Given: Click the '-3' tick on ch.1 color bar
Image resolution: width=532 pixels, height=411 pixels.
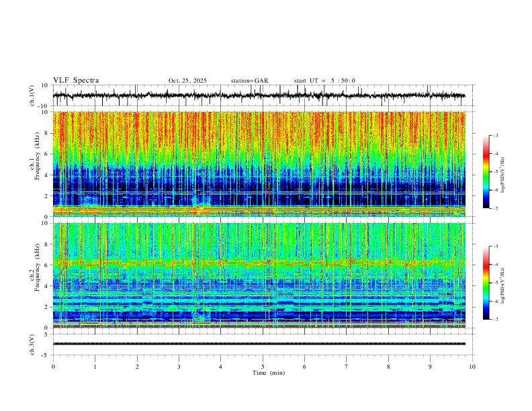Looking at the screenshot, I should (x=496, y=135).
